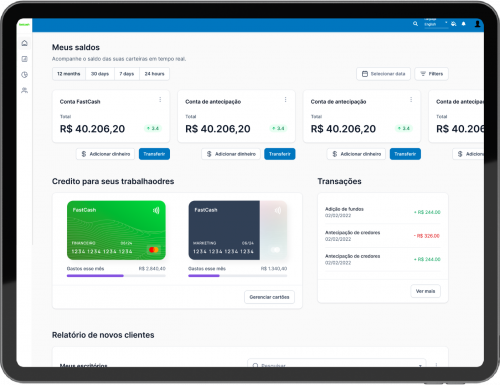Open the users sidebar icon
This screenshot has width=500, height=385.
(x=24, y=90)
